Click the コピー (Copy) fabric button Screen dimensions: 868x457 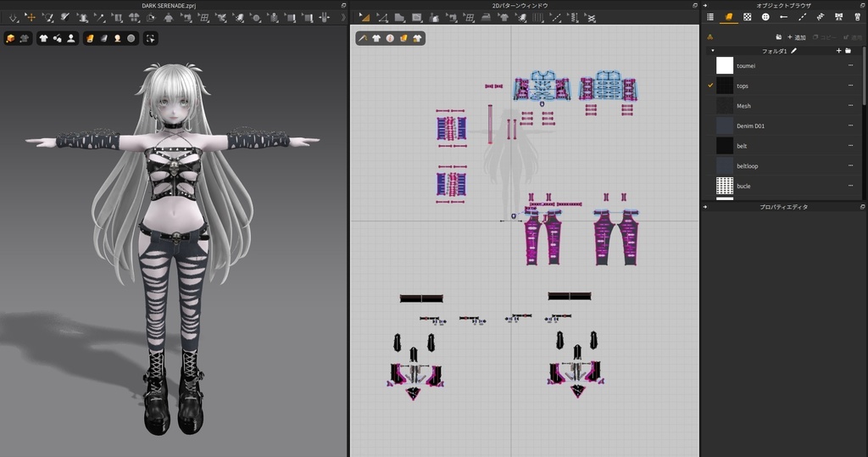[825, 37]
